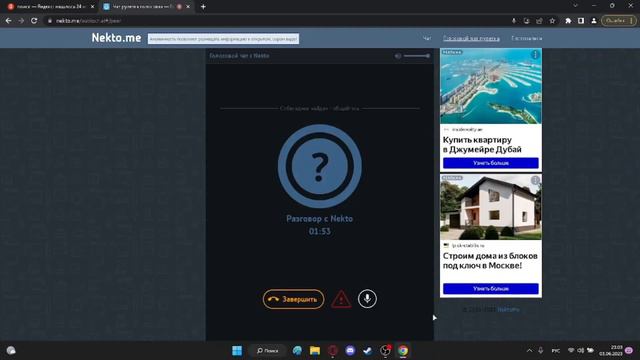Image resolution: width=640 pixels, height=360 pixels.
Task: Open the Чат menu item in header
Action: coord(427,38)
